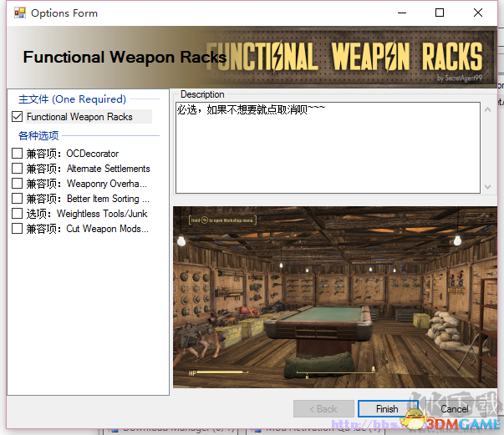This screenshot has height=435, width=504.
Task: Click the 主文件 (One Required) group header
Action: click(73, 99)
